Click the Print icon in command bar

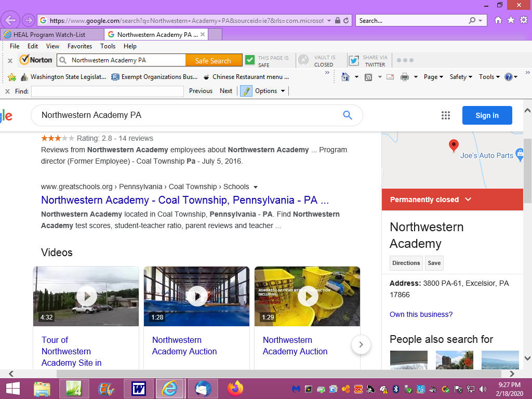pyautogui.click(x=404, y=77)
